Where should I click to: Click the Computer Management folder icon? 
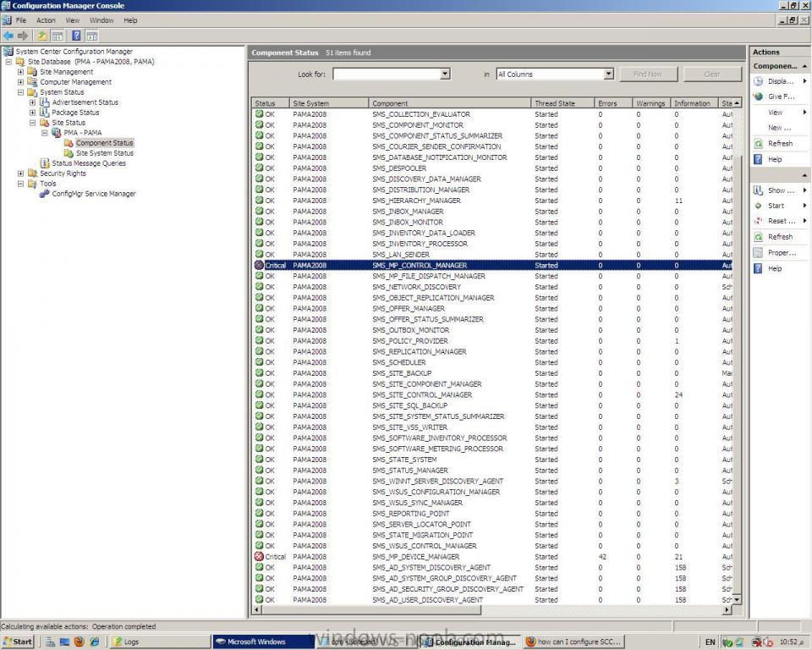click(x=33, y=82)
